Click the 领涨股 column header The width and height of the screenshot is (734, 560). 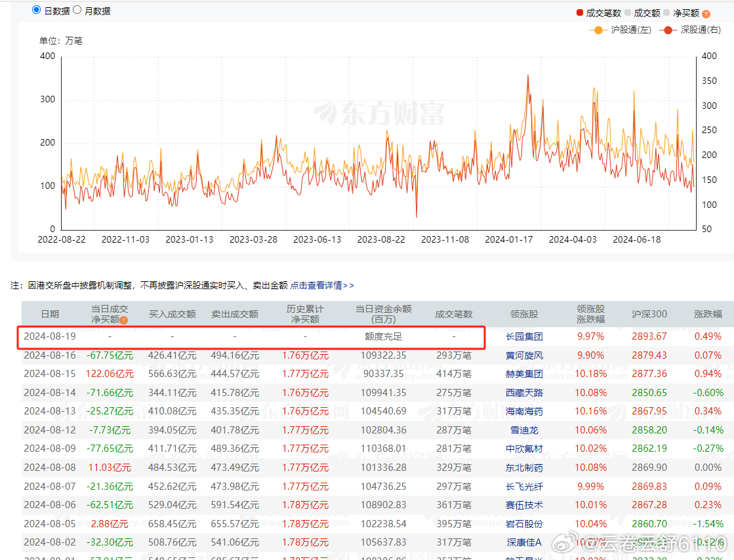[524, 314]
